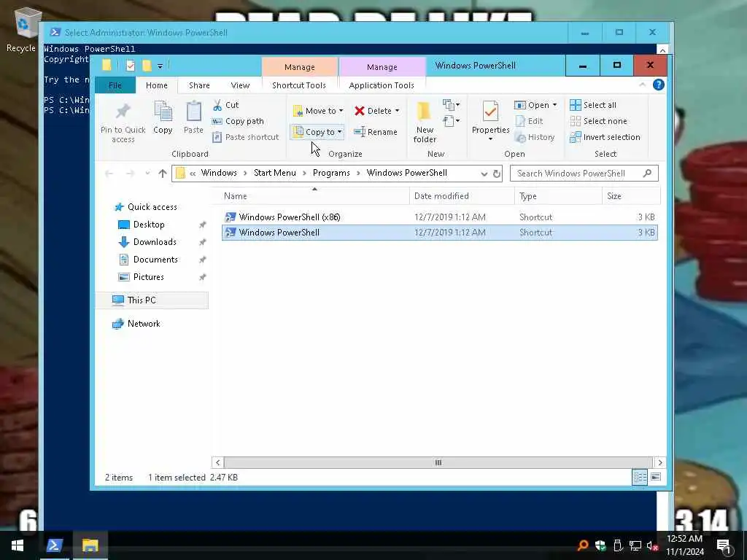Open the Help question mark icon

[659, 85]
